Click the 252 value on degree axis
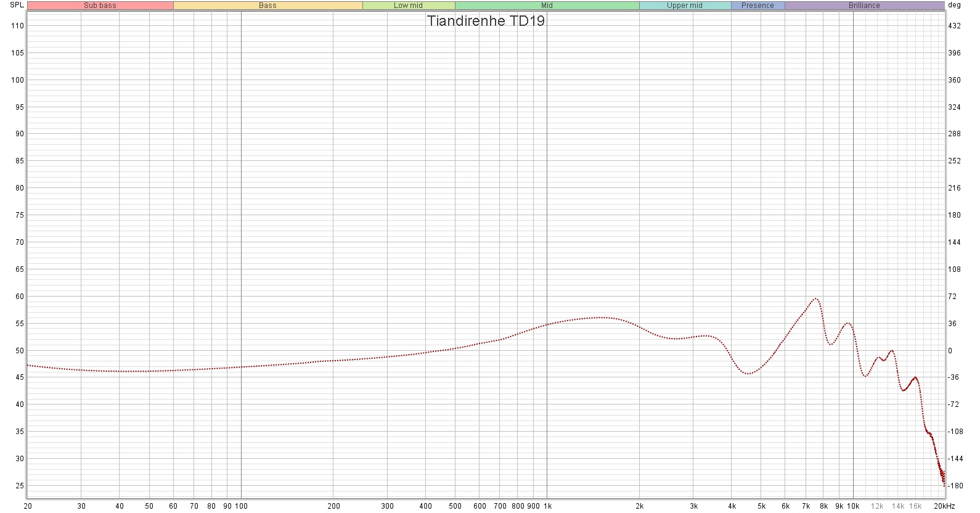The image size is (980, 513). (x=954, y=161)
